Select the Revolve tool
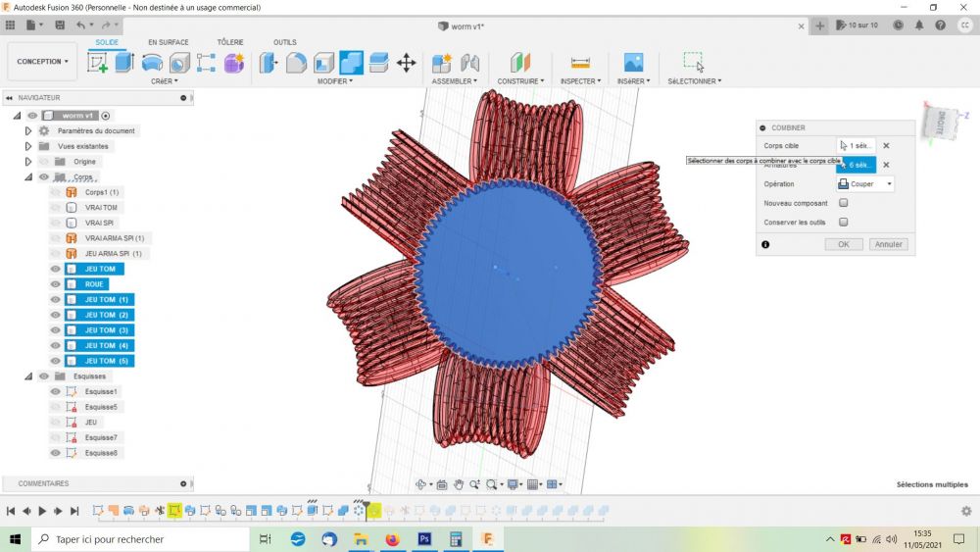Screen dimensions: 980x552 [x=152, y=63]
